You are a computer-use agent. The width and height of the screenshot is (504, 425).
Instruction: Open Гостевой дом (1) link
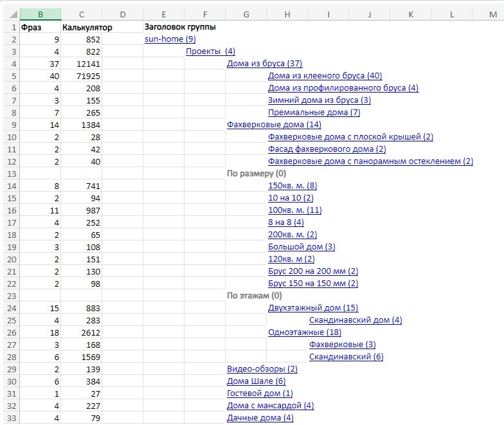pyautogui.click(x=260, y=393)
